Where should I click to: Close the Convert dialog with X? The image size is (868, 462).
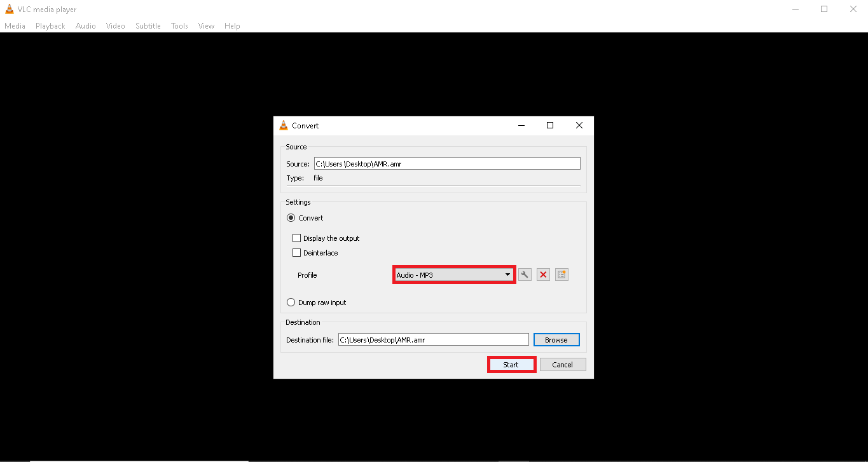(579, 126)
